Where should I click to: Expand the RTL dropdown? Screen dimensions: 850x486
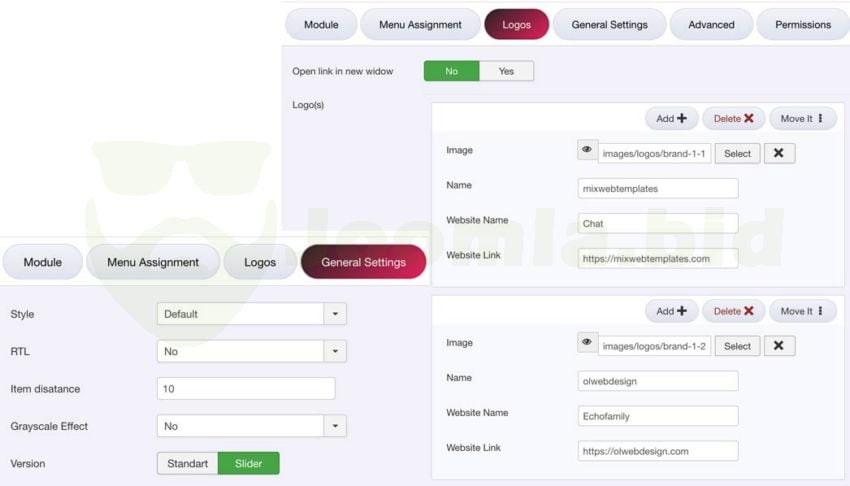tap(252, 351)
